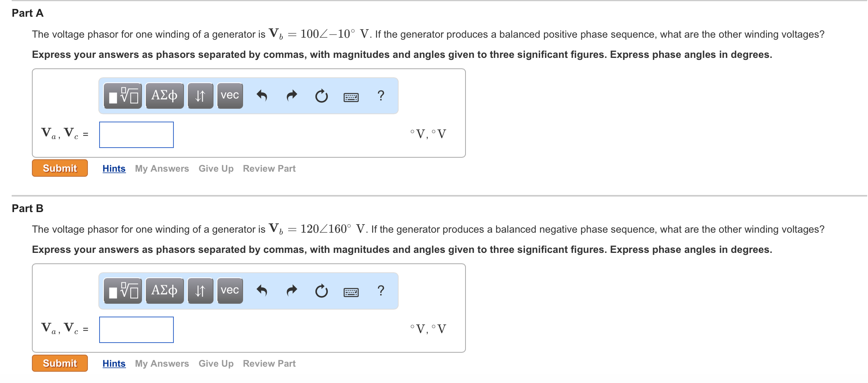Open the keyboard shortcuts icon in Part A

pos(350,96)
